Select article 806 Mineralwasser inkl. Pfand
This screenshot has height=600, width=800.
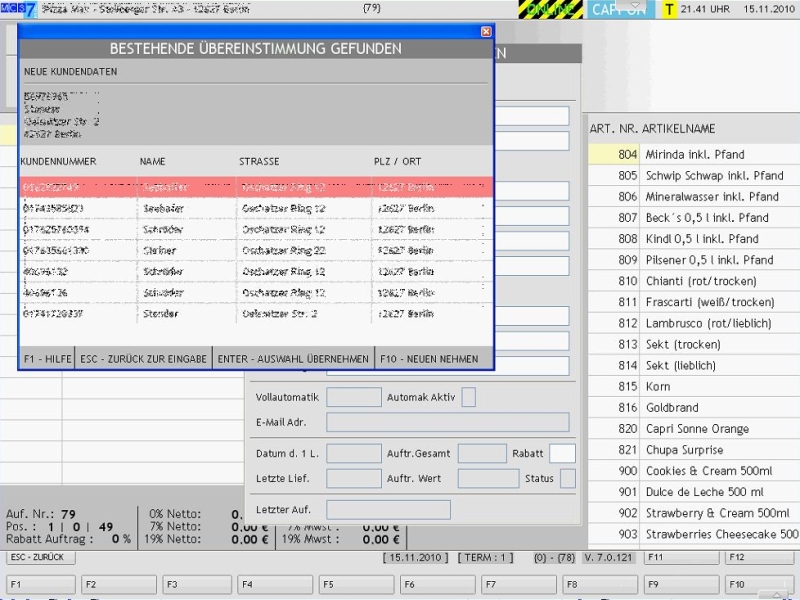pyautogui.click(x=694, y=196)
